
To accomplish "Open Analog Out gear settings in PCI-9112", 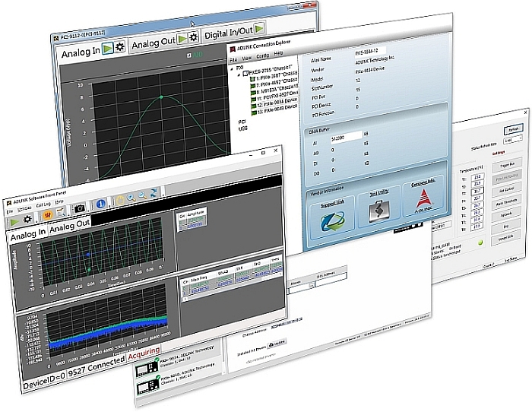I will 195,38.
